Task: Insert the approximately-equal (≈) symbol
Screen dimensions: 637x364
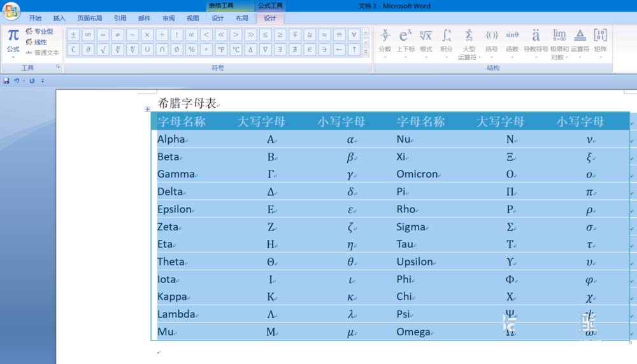Action: point(324,35)
